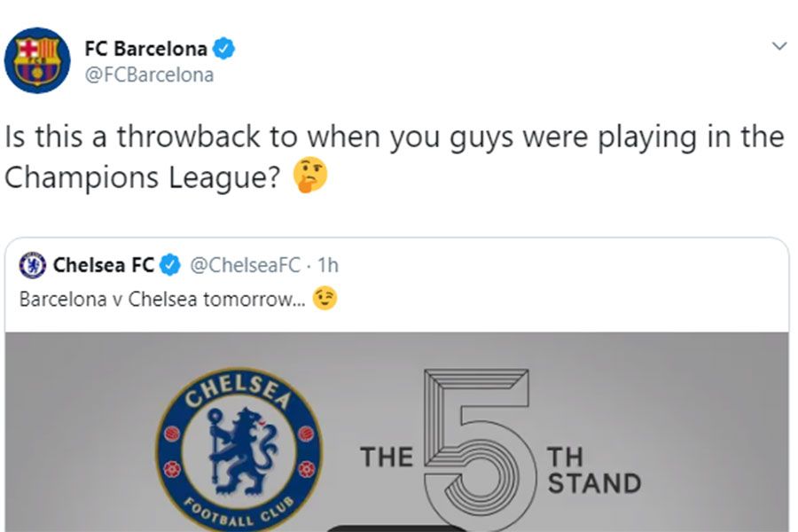Screen dimensions: 798x532
Task: Open quoted tweet text Barcelona v Chelsea tomorrow
Action: pos(162,300)
